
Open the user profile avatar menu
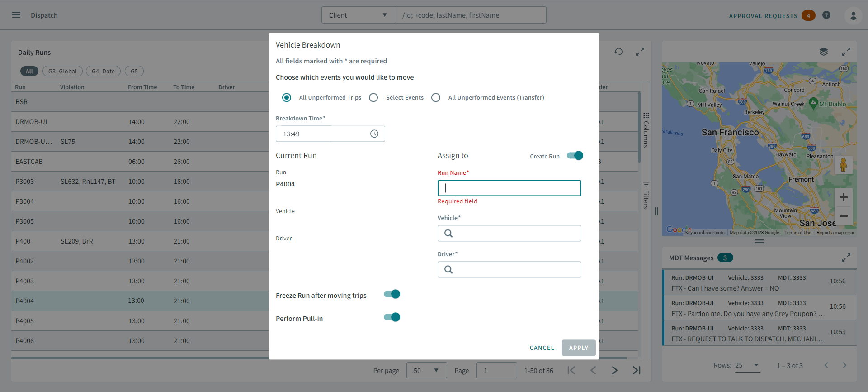[x=853, y=15]
